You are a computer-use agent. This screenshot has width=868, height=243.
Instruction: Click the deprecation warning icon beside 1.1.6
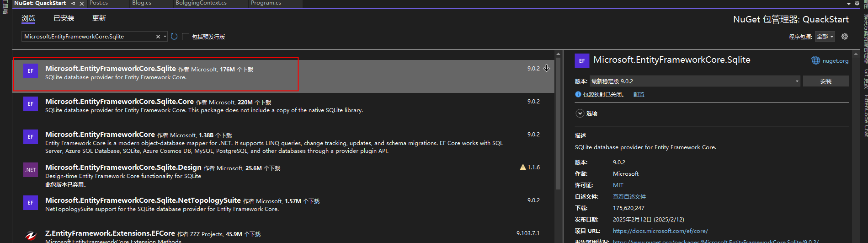coord(523,167)
